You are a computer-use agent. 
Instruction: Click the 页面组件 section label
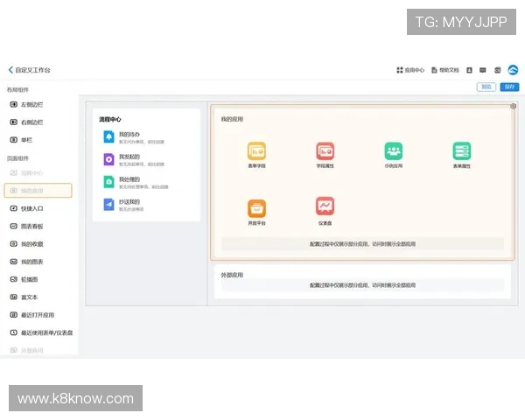point(17,158)
